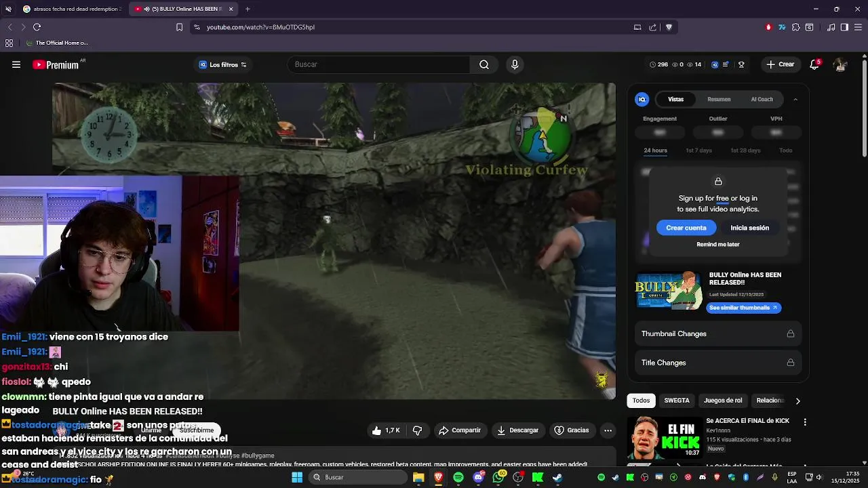Click Remind me later link
This screenshot has width=868, height=488.
[x=718, y=244]
